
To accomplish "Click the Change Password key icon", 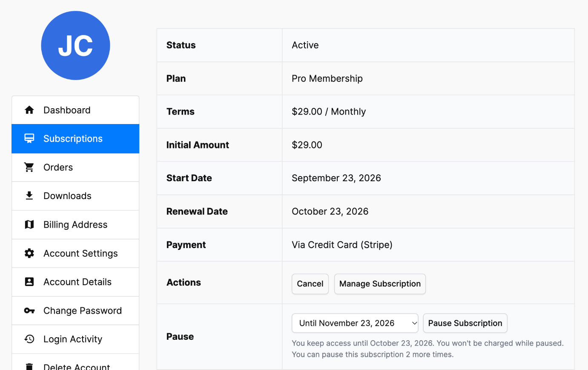I will point(29,310).
